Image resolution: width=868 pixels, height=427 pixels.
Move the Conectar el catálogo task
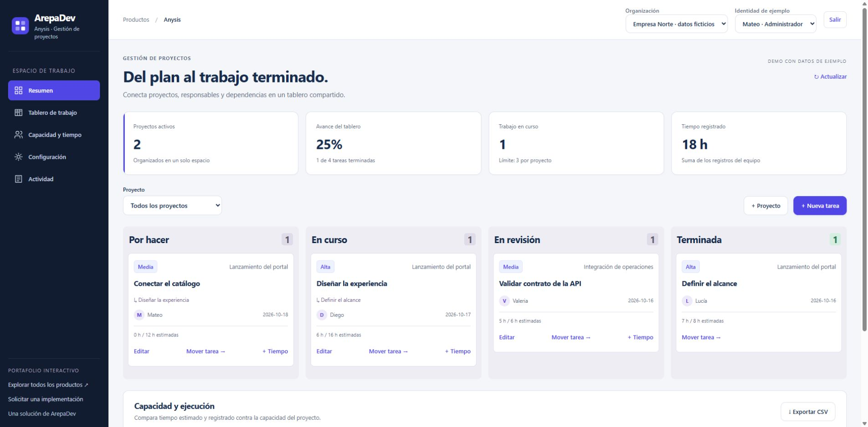[x=205, y=351]
